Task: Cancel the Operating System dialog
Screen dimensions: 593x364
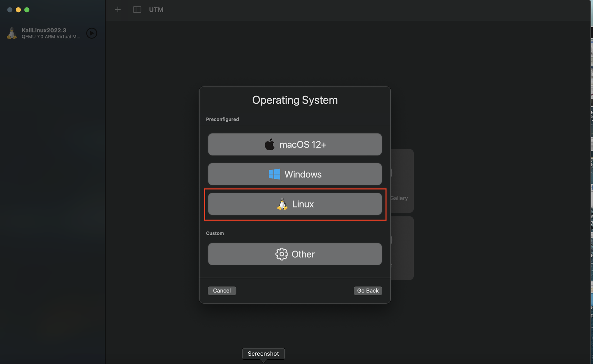Action: click(x=222, y=291)
